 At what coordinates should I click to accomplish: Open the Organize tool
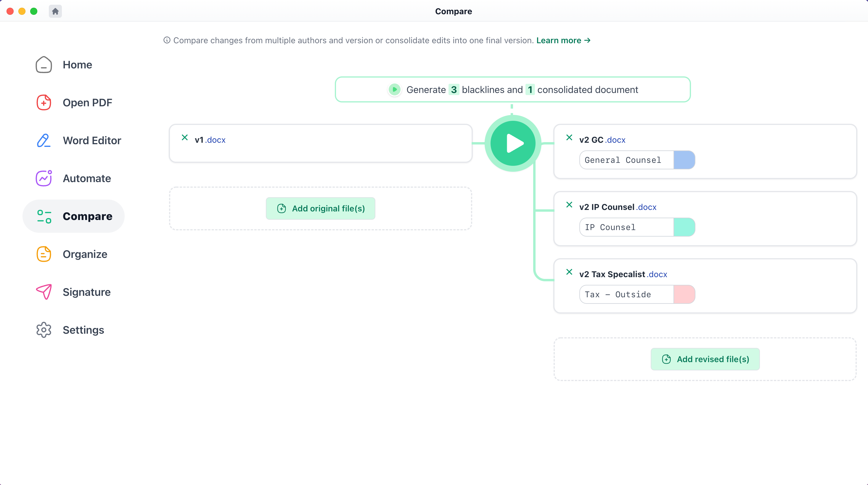[85, 254]
